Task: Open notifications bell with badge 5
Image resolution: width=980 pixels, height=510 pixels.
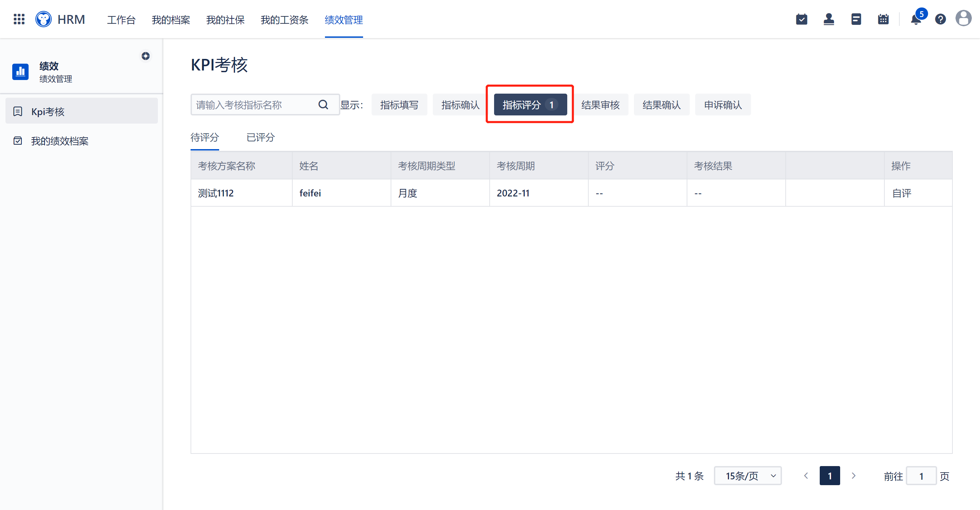Action: pos(916,19)
